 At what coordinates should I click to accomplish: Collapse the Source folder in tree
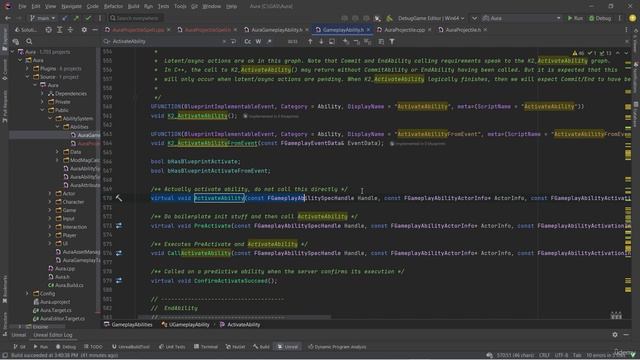click(x=27, y=77)
